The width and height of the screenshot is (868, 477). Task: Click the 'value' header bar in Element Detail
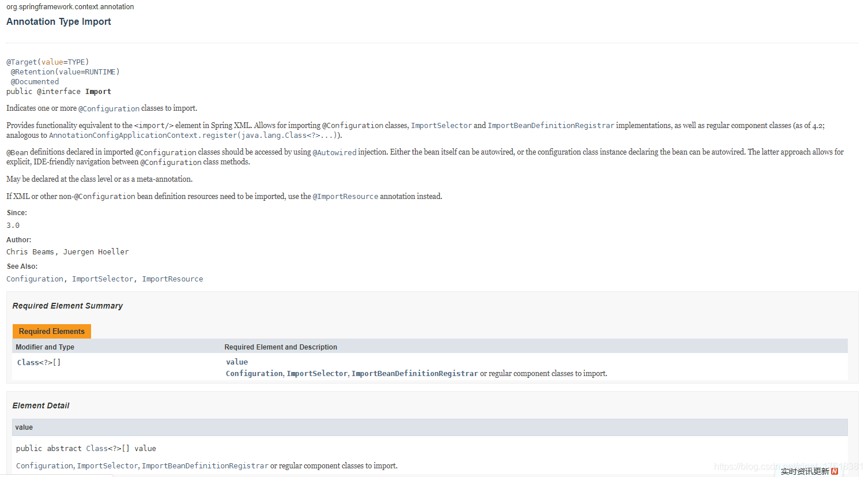pos(430,427)
